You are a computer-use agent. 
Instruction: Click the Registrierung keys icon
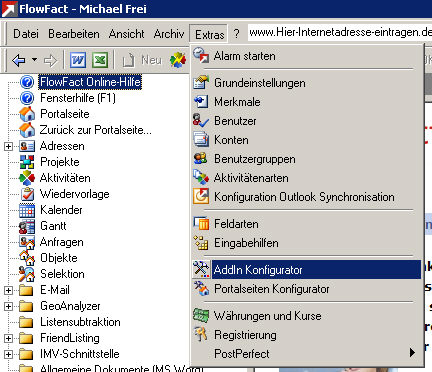[x=201, y=334]
